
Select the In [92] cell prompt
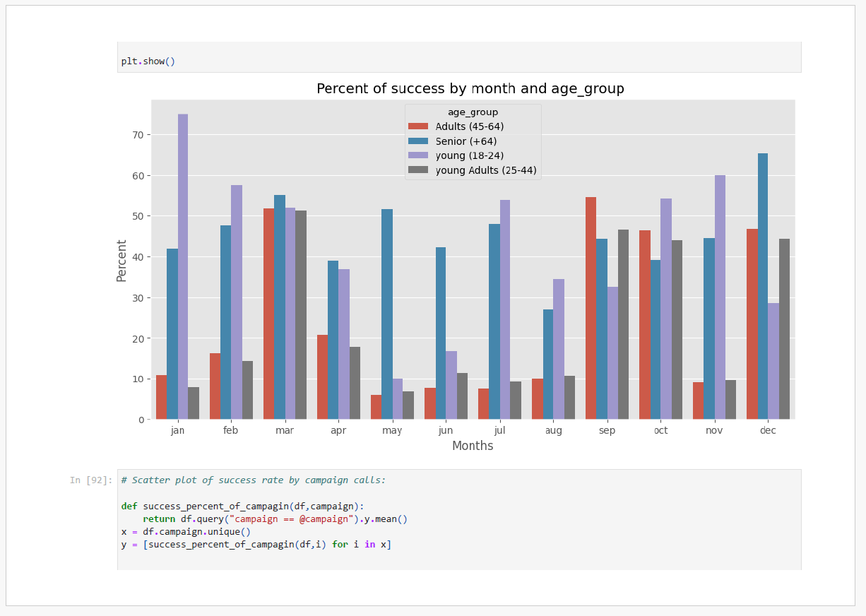(x=90, y=480)
